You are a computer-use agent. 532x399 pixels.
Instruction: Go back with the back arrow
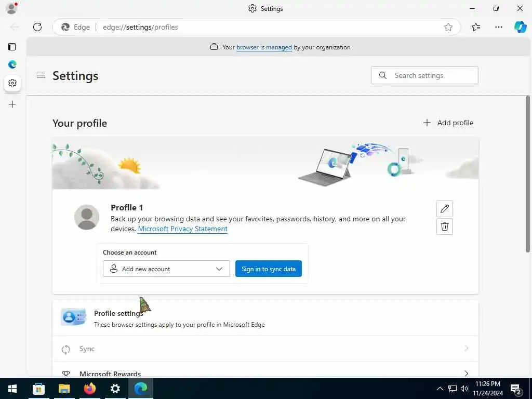tap(14, 27)
